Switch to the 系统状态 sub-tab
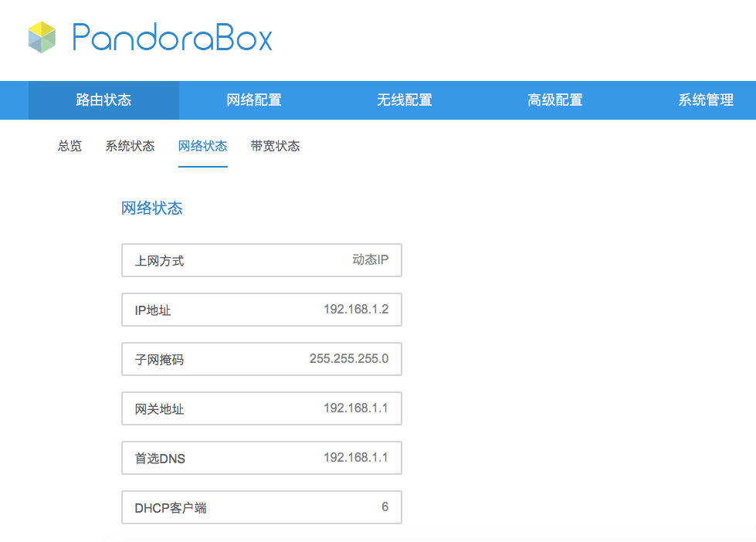The height and width of the screenshot is (542, 756). click(x=131, y=146)
